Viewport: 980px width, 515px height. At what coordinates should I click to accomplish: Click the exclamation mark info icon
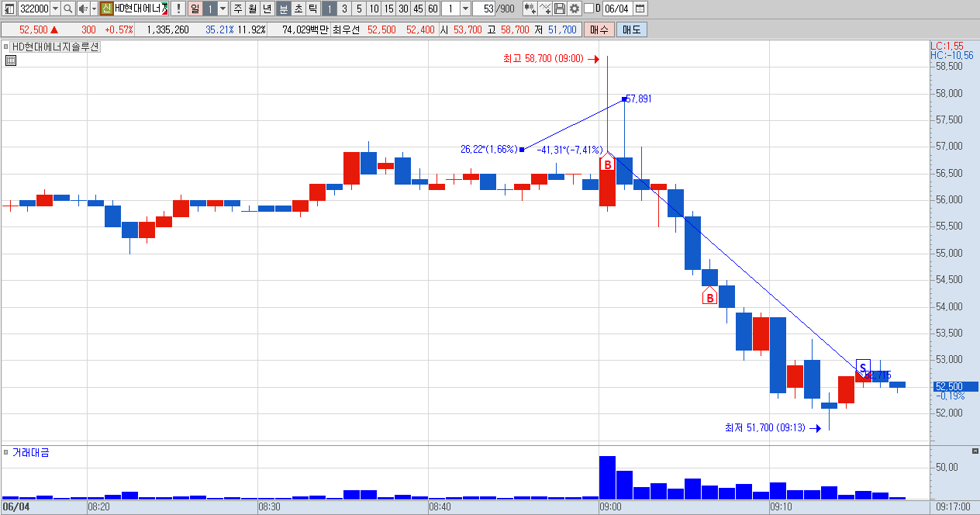tap(178, 9)
